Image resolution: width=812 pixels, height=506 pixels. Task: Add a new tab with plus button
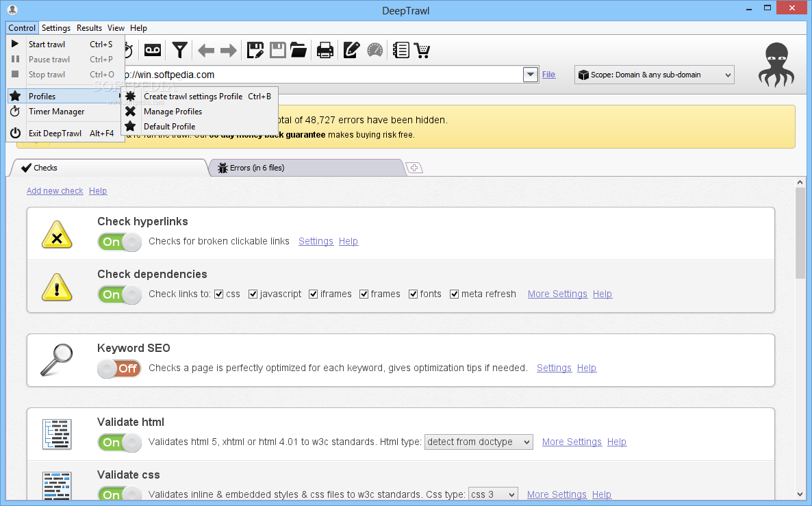pos(414,168)
